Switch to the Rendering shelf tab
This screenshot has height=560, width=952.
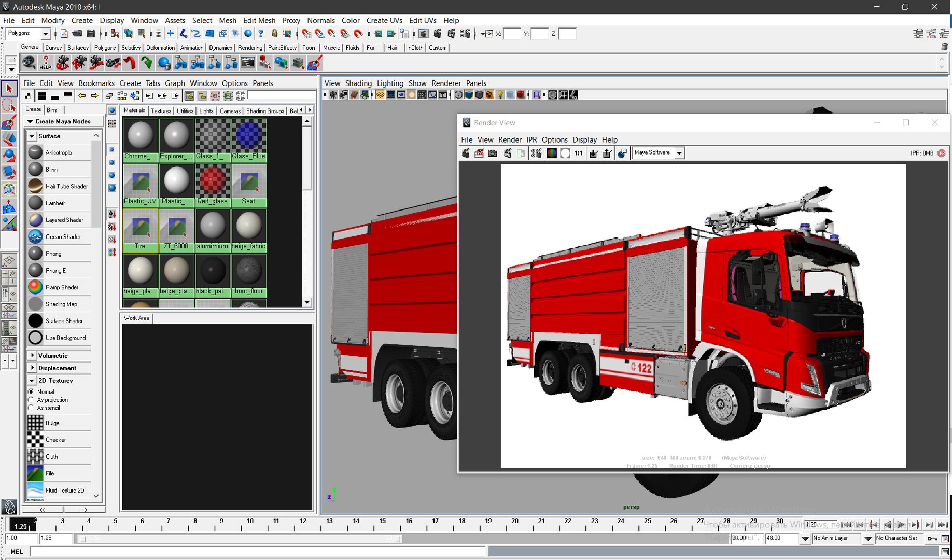coord(250,48)
